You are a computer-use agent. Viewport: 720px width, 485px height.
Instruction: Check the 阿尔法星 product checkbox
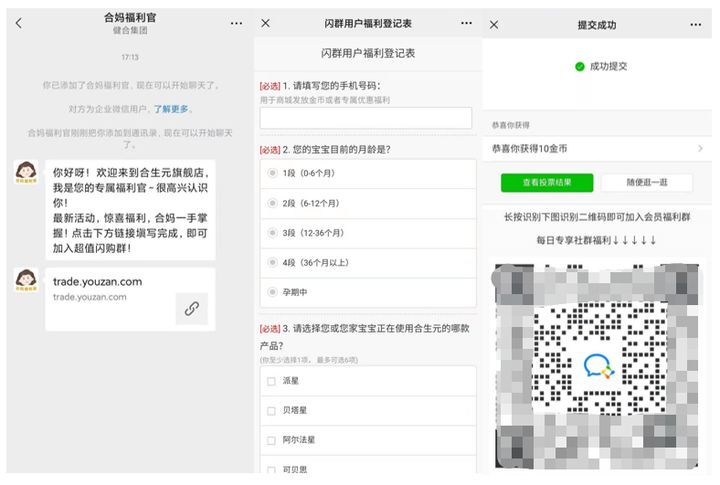[x=271, y=440]
